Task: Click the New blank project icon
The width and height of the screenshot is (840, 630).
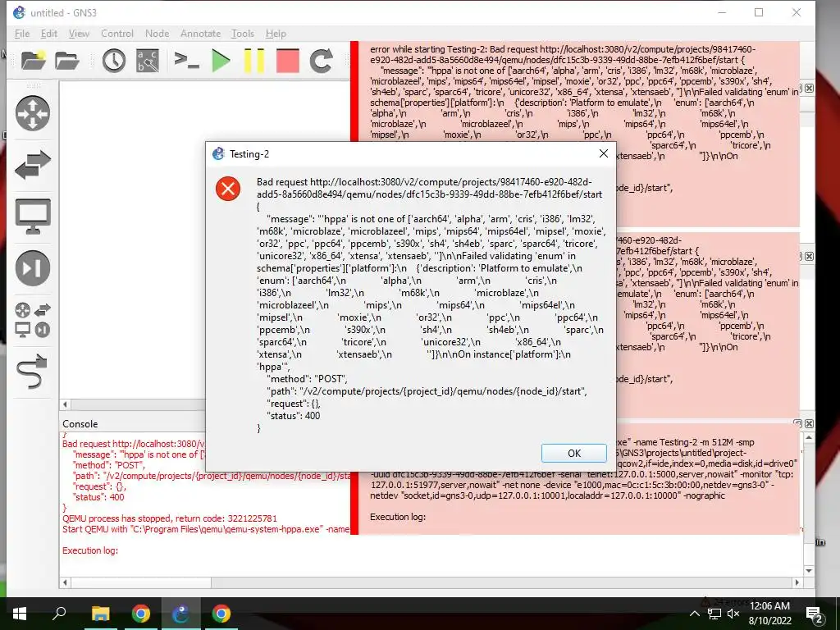Action: pyautogui.click(x=33, y=61)
